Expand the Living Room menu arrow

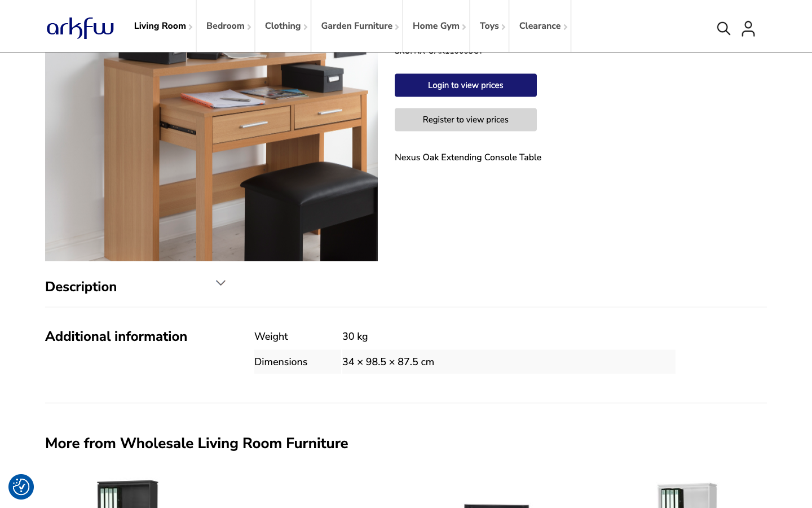pyautogui.click(x=191, y=27)
